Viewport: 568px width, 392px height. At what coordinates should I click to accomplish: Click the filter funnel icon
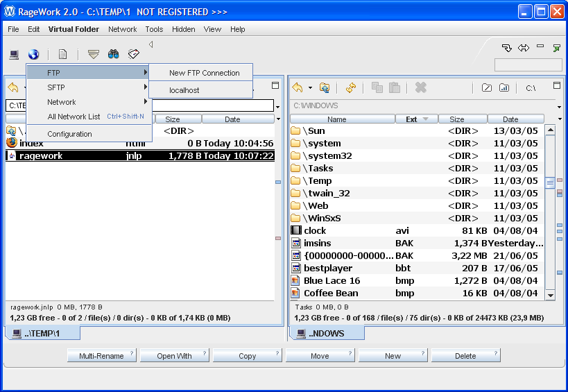coord(94,54)
